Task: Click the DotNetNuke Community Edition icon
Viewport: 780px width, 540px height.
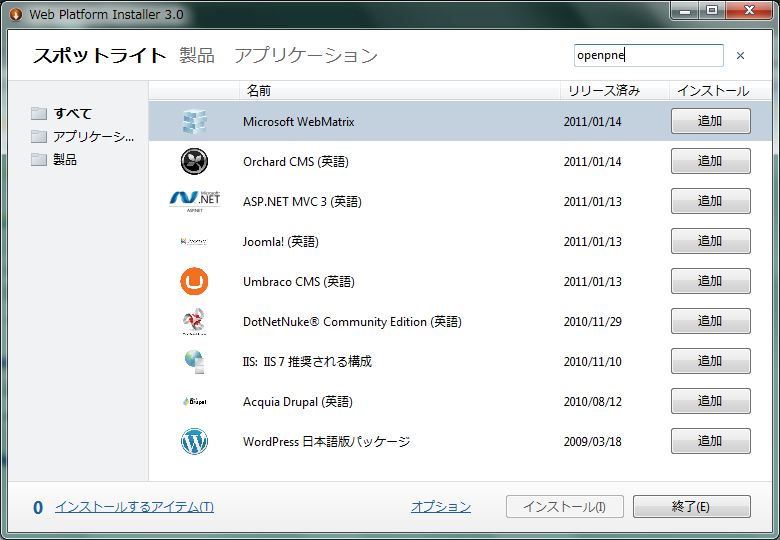Action: pyautogui.click(x=194, y=322)
